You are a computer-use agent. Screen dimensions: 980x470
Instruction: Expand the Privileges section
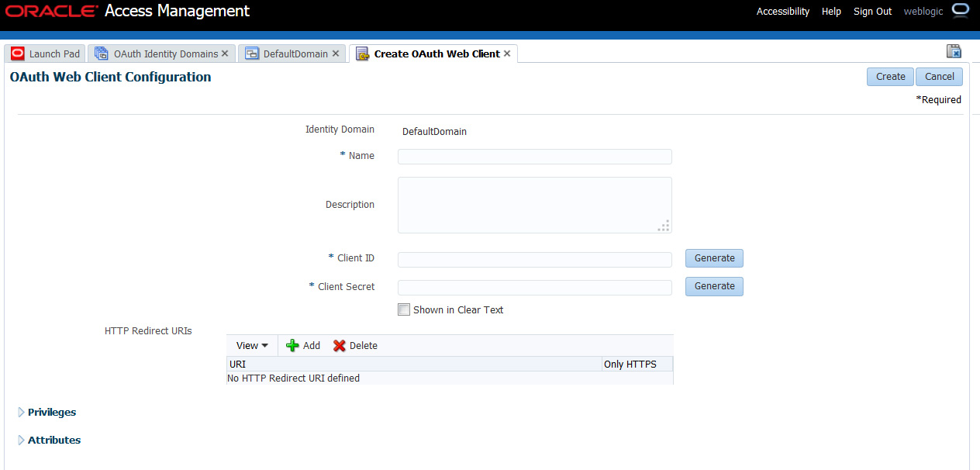tap(22, 413)
